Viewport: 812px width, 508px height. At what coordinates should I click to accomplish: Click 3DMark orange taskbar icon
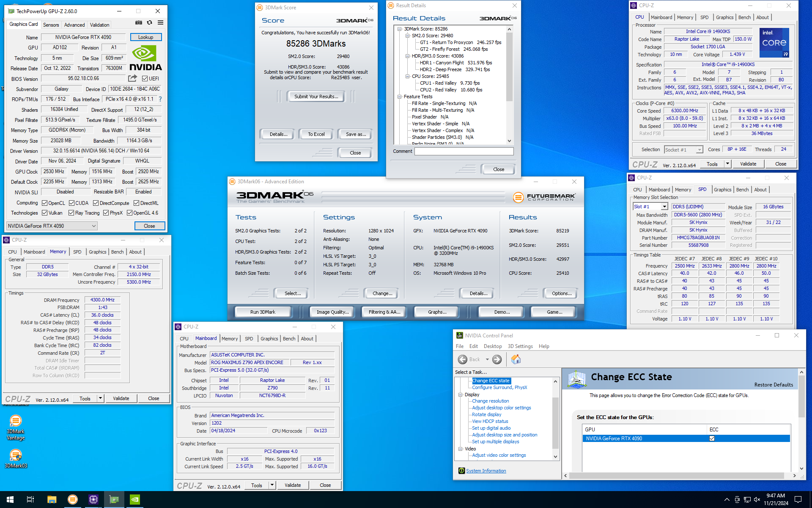(73, 500)
